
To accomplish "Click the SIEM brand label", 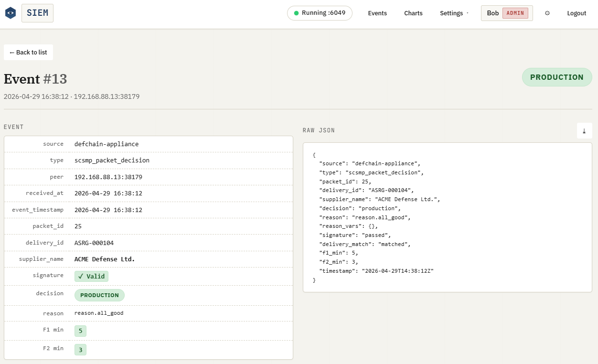I will pos(37,13).
